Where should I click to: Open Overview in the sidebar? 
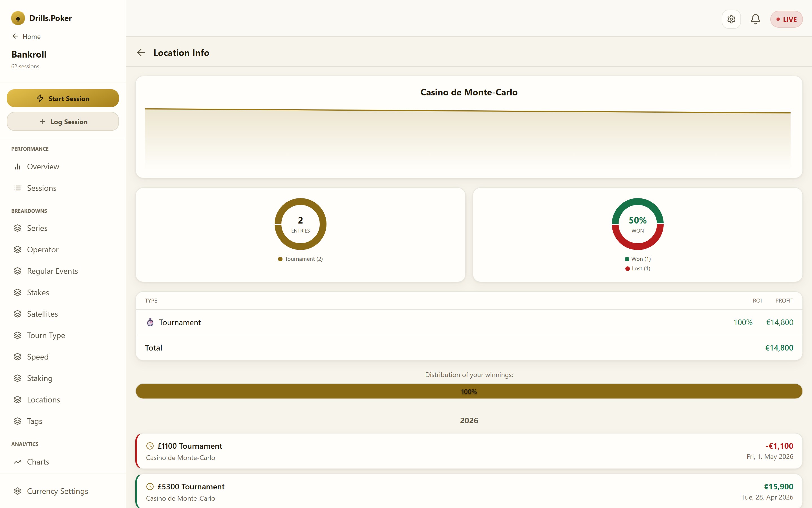pos(63,167)
